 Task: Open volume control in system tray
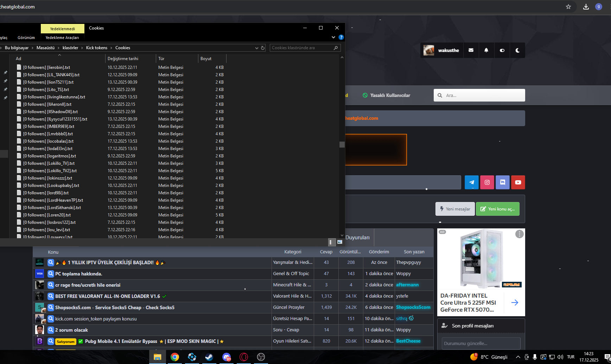560,357
